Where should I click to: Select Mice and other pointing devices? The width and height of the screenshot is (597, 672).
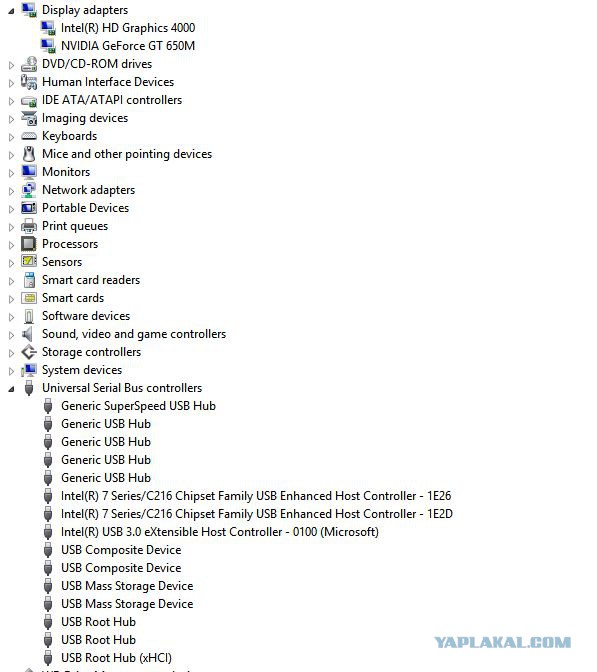coord(127,154)
